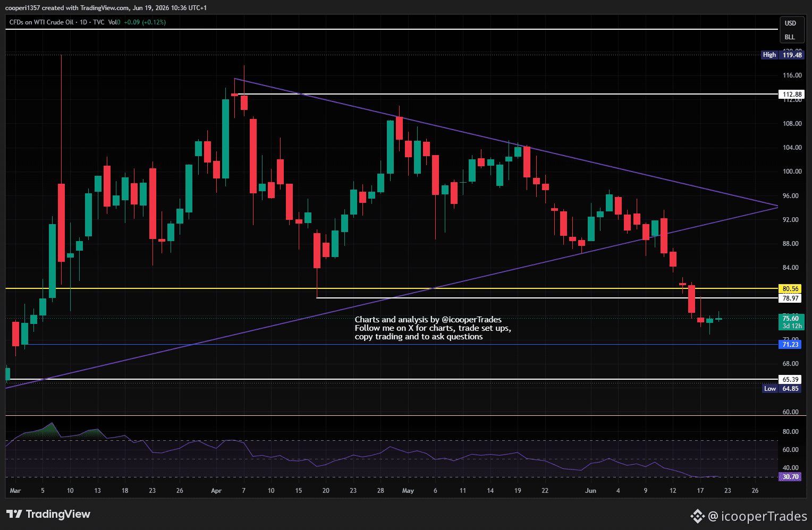Click the 'Jun' label on the time axis
812x530 pixels.
click(590, 491)
